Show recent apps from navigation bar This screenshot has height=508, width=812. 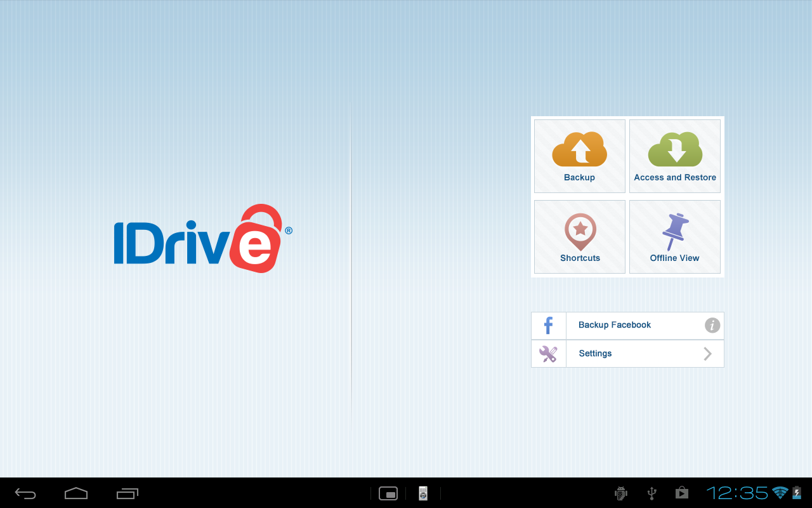tap(128, 493)
